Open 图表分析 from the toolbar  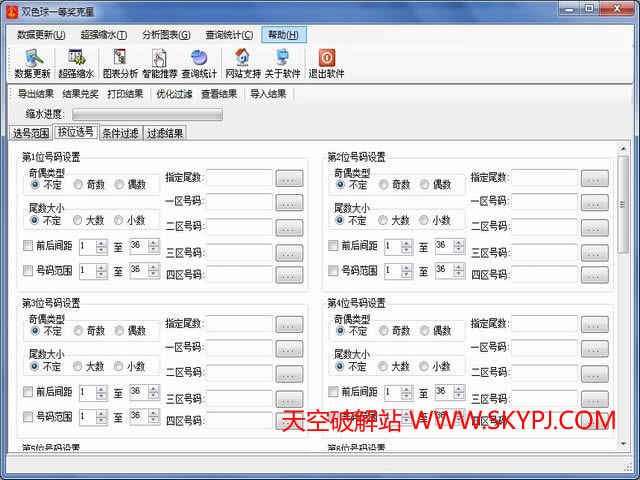(x=120, y=64)
